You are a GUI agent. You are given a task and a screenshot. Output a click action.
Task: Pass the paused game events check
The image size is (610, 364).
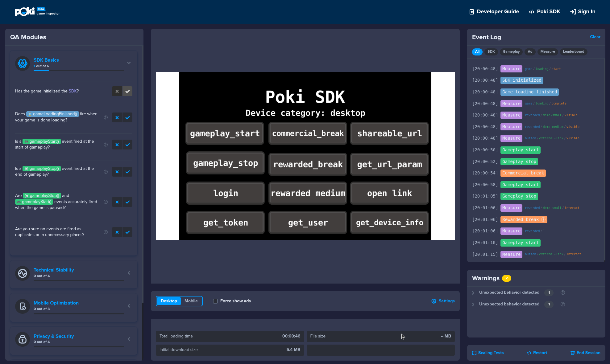pos(127,202)
